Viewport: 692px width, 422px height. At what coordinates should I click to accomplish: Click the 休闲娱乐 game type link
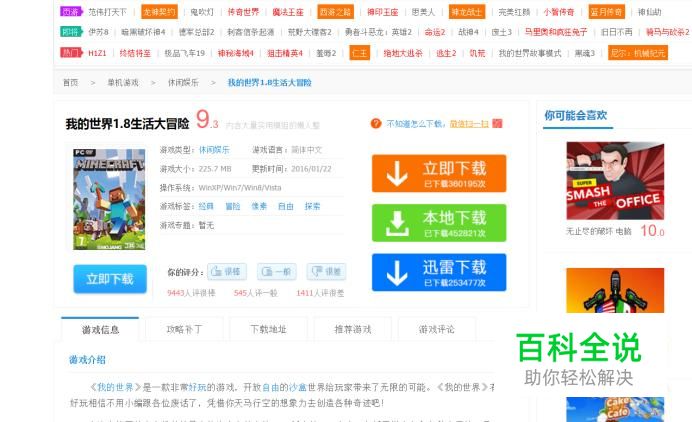click(214, 150)
